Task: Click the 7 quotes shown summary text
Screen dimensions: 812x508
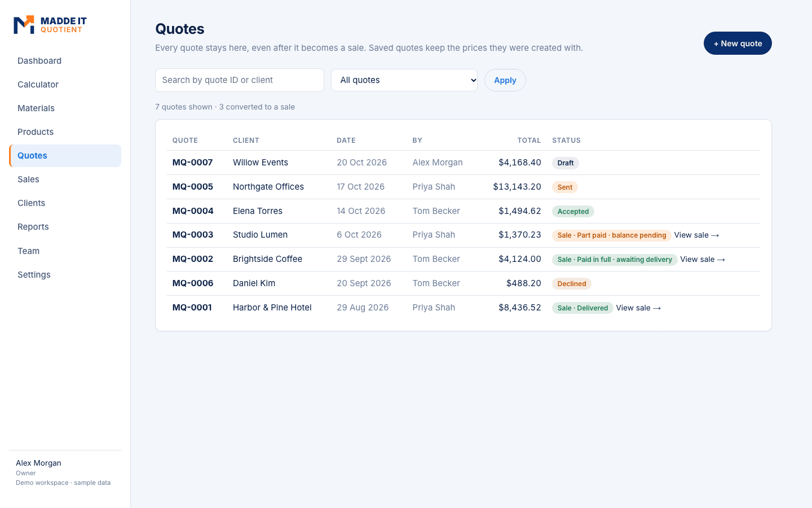Action: 225,107
